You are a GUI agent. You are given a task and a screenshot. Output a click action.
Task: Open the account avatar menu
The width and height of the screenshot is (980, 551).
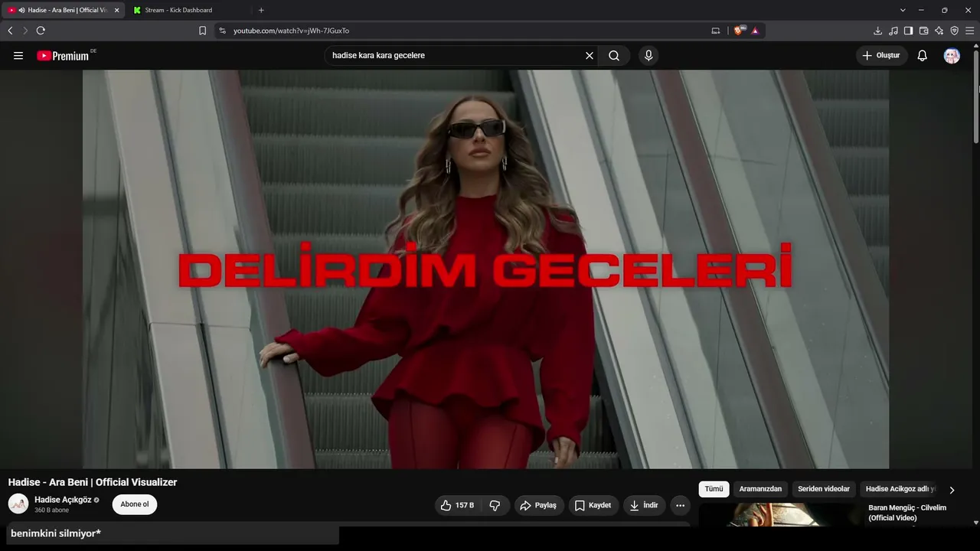(952, 55)
